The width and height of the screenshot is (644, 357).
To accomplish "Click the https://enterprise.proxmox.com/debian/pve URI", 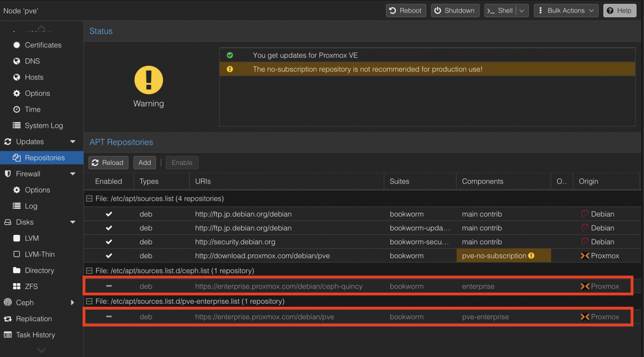I will [x=265, y=317].
